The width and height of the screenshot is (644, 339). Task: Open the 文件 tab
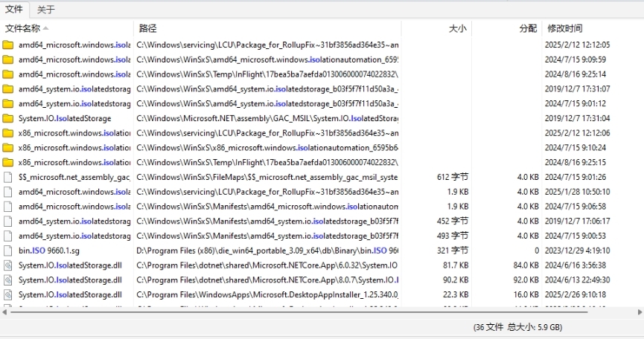coord(13,9)
